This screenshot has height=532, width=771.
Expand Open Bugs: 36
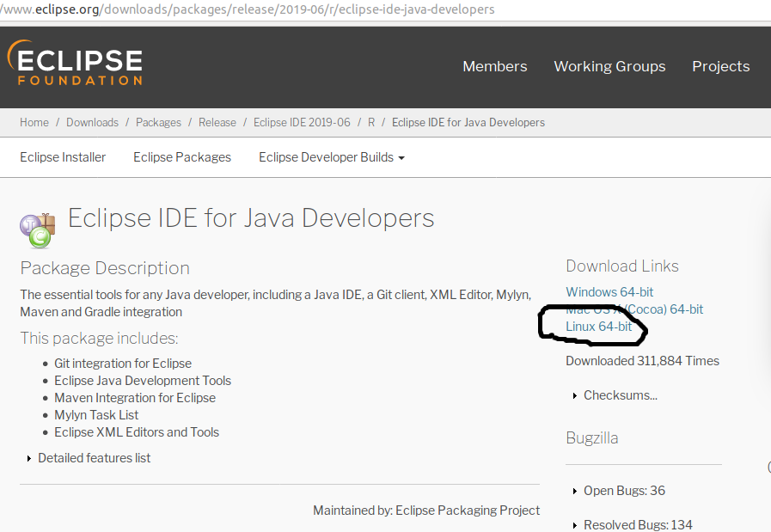pyautogui.click(x=619, y=491)
